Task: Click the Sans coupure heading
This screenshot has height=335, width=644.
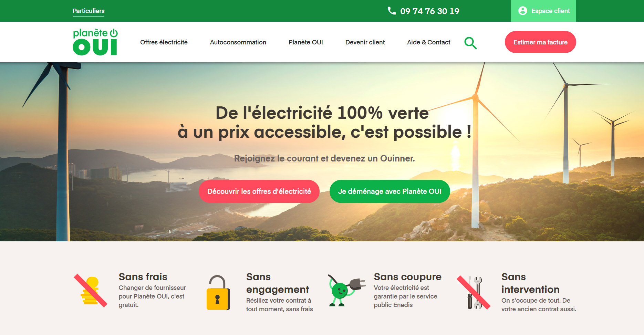Action: pos(408,277)
